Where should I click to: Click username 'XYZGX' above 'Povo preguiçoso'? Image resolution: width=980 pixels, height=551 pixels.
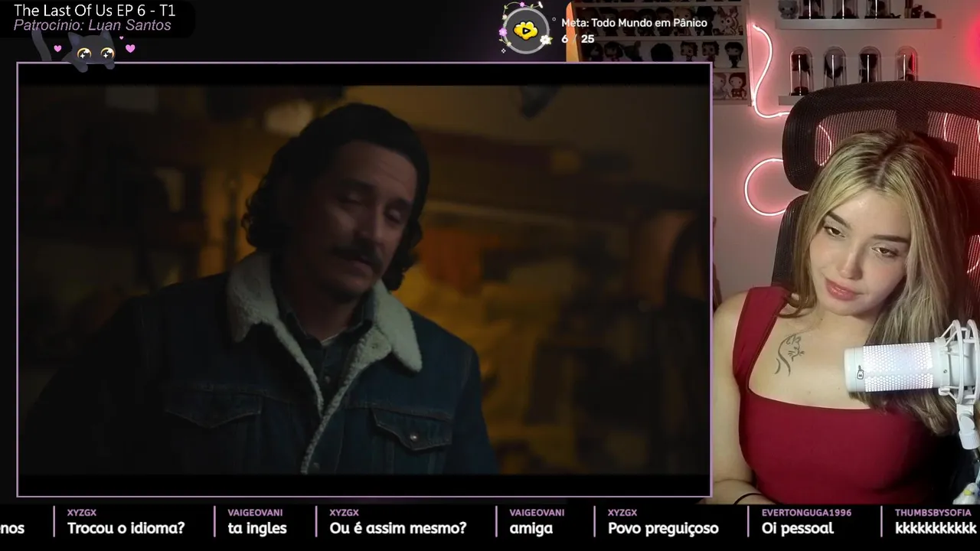coord(622,513)
